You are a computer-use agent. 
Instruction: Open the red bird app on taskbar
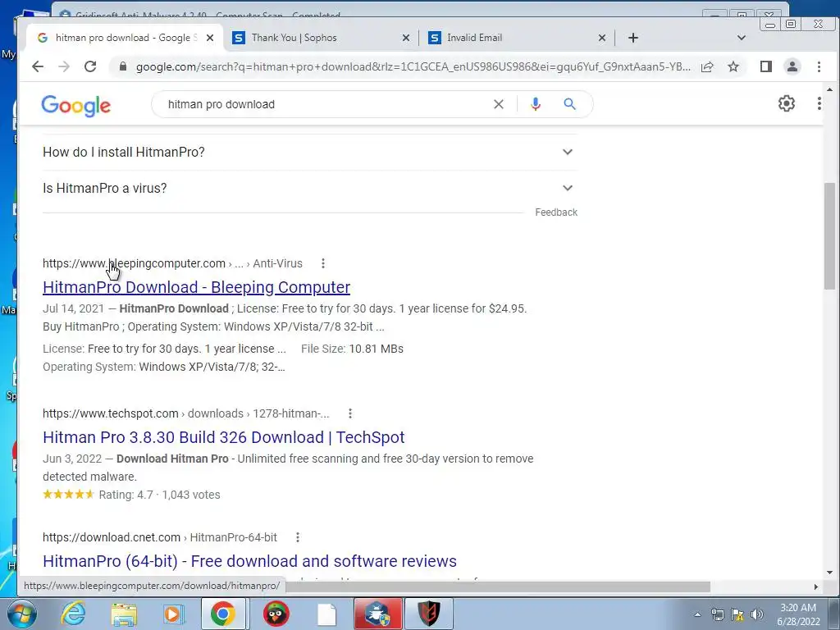[x=276, y=614]
